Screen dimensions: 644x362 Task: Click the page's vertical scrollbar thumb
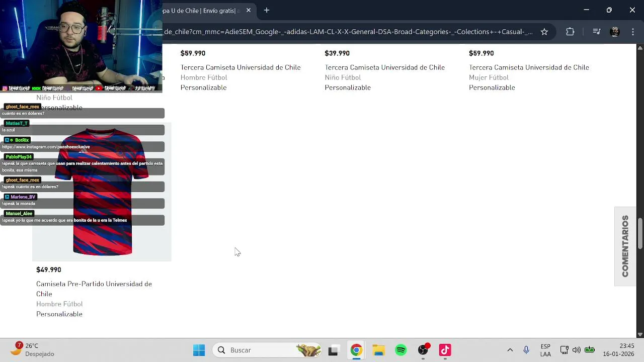[x=640, y=233]
